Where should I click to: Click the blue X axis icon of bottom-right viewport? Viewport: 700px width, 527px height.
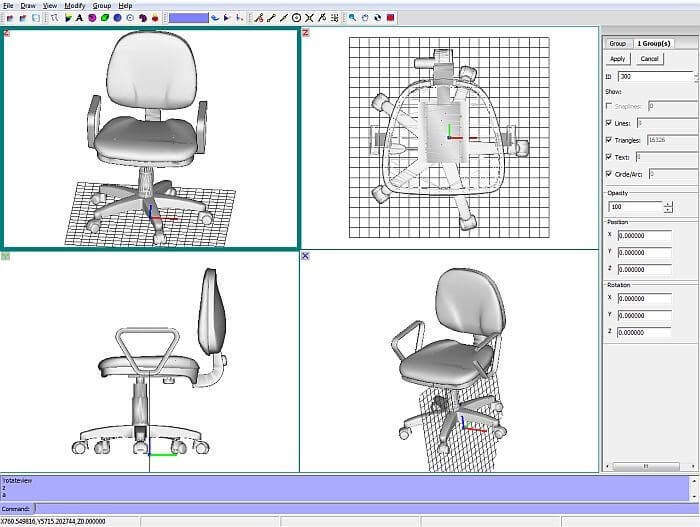point(305,256)
